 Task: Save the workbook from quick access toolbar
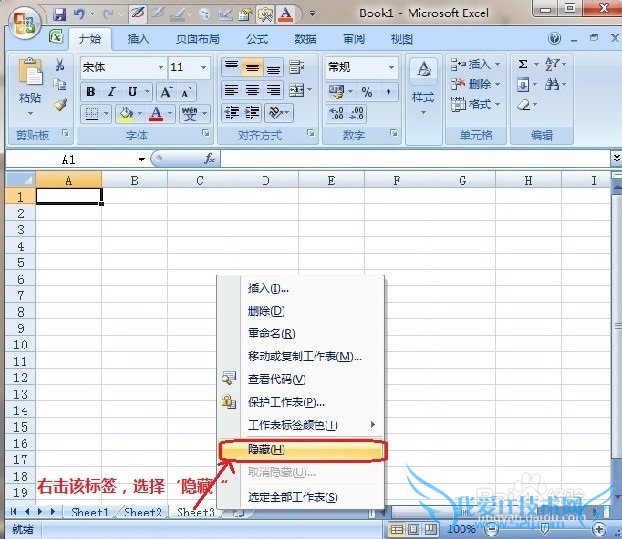[x=60, y=15]
